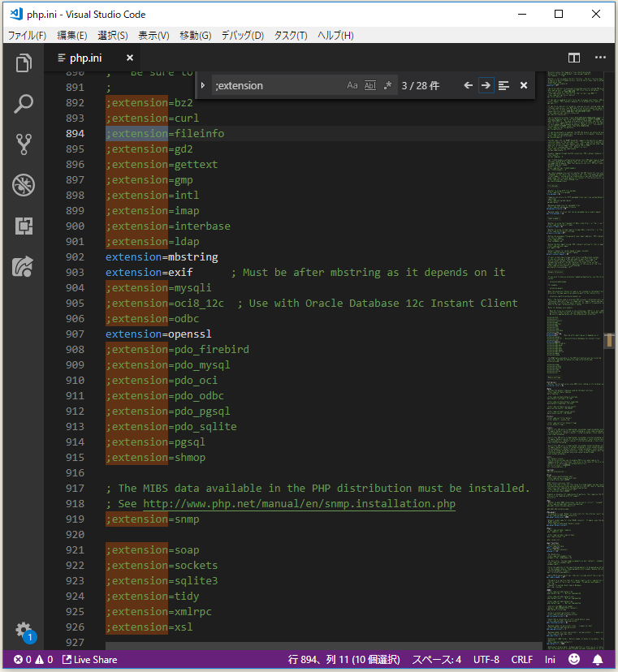Click the 3 / 28 件 match count

(421, 86)
